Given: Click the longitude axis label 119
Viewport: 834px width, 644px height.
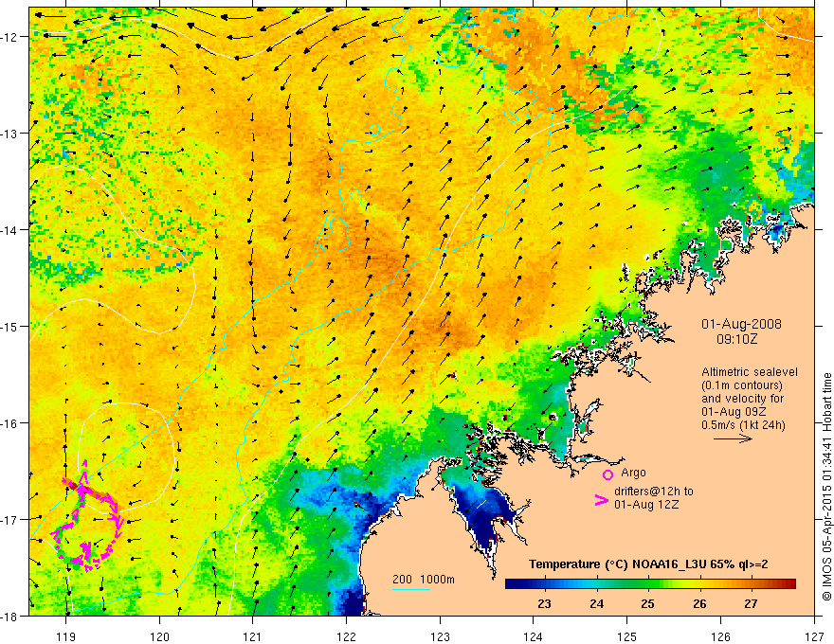Looking at the screenshot, I should (66, 636).
